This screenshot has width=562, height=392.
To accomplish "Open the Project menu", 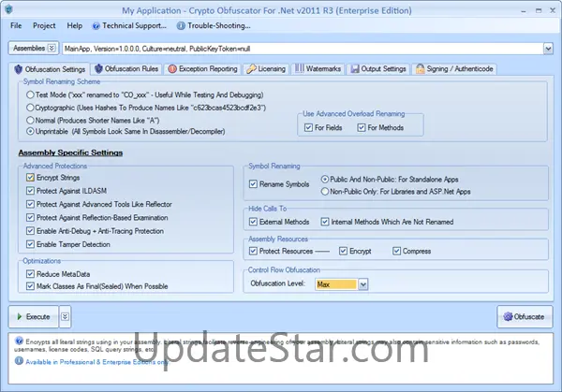I will tap(44, 26).
